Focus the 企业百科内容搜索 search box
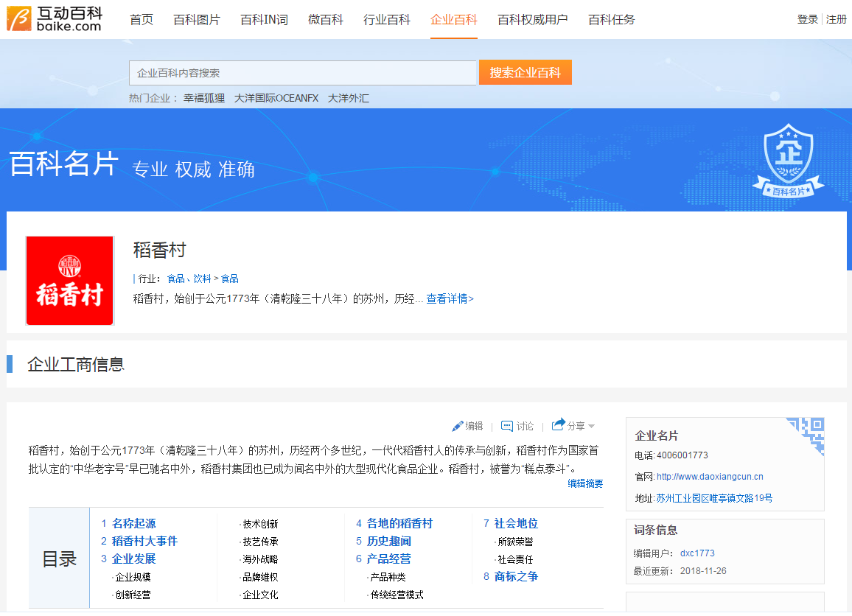 click(303, 73)
